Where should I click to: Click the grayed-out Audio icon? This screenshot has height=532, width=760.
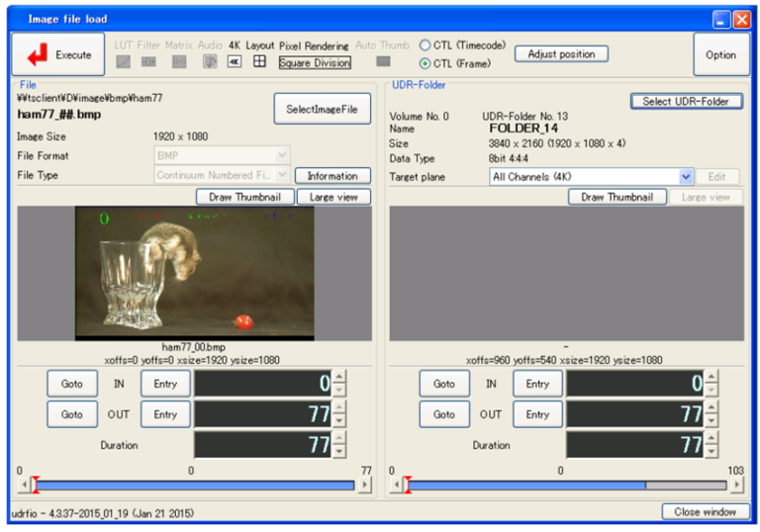(210, 62)
